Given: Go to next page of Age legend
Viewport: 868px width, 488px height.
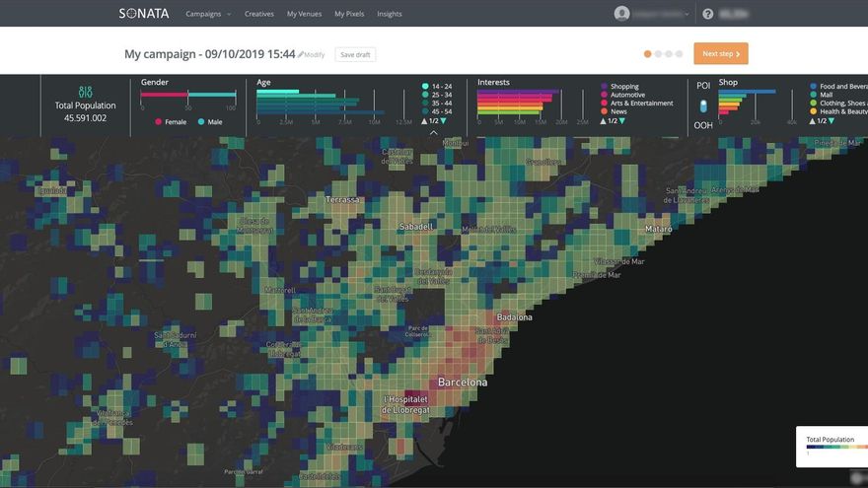Looking at the screenshot, I should [x=443, y=120].
